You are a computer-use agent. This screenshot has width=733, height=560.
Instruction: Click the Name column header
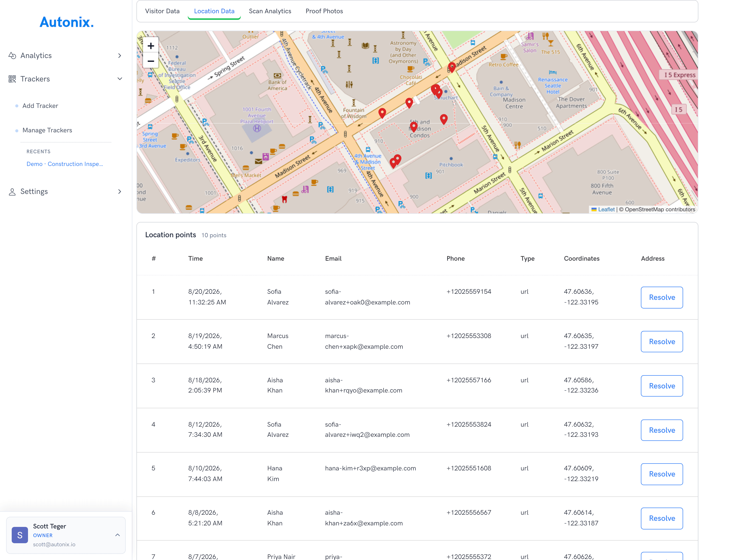[x=276, y=259]
